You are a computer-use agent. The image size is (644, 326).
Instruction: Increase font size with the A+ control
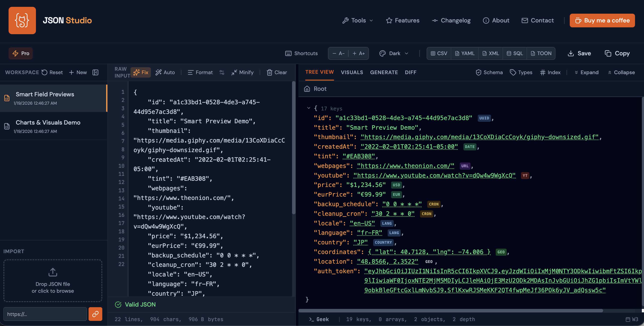359,53
